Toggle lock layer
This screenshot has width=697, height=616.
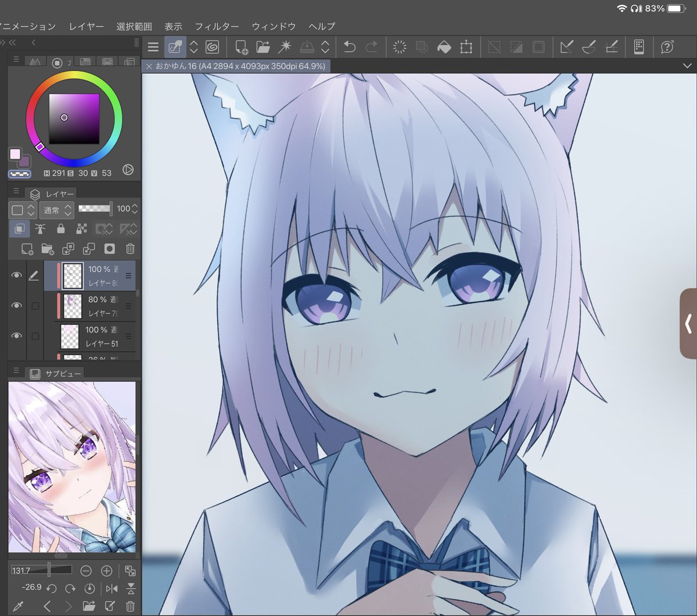pyautogui.click(x=60, y=229)
